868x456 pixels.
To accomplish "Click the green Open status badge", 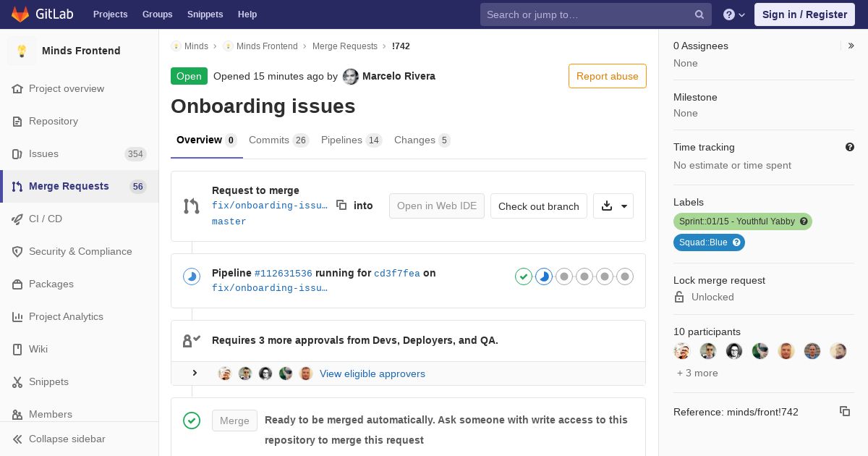I will [189, 76].
